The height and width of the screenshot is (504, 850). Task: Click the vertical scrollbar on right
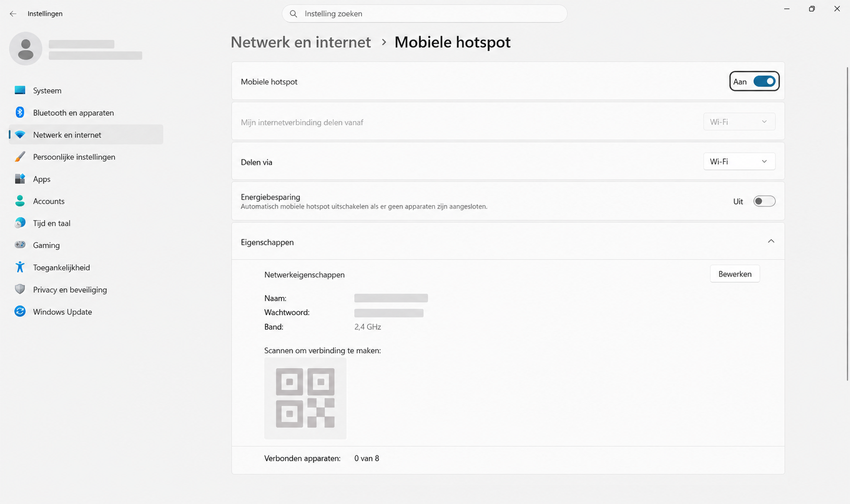point(847,224)
